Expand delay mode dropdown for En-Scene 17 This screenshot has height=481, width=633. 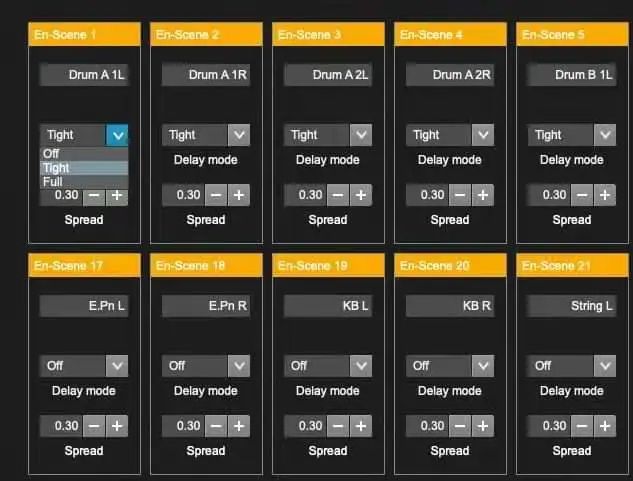[116, 366]
